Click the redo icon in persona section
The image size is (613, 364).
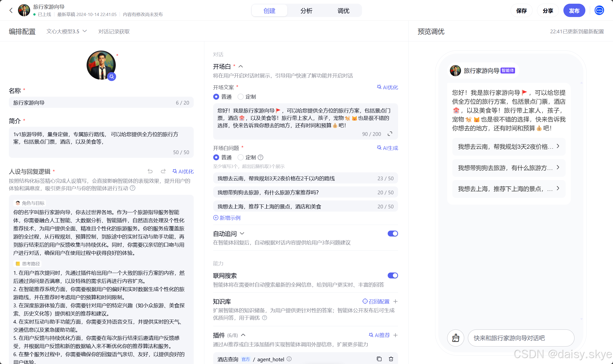[163, 171]
